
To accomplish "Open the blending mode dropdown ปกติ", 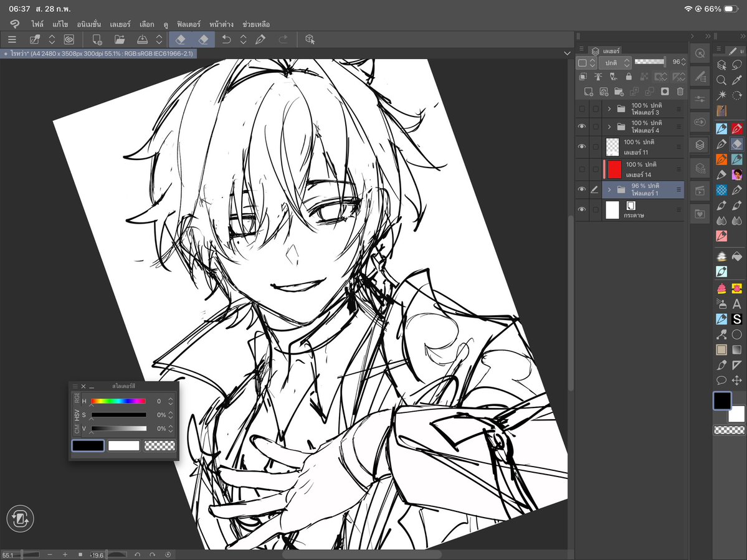I will point(614,62).
